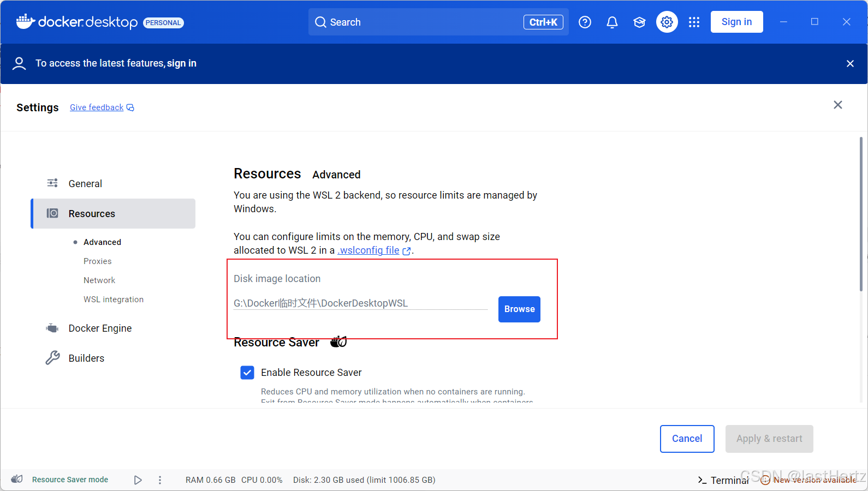Open the Proxies subsection

point(97,261)
